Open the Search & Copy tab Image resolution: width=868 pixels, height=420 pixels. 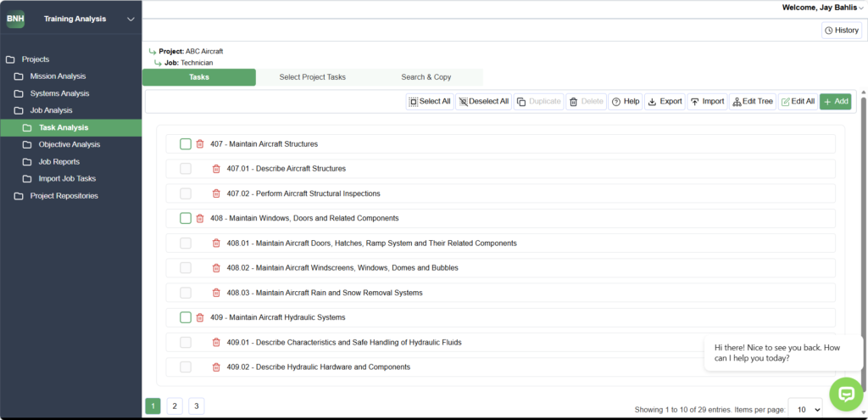point(426,77)
